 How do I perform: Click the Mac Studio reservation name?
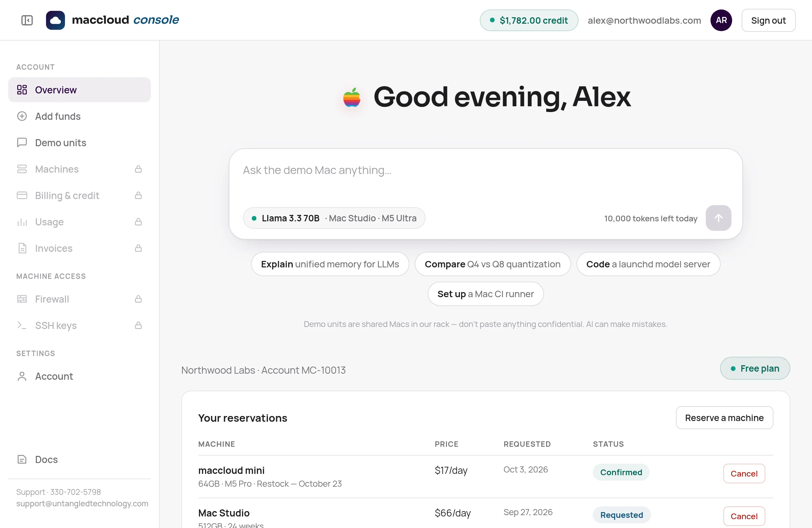click(x=224, y=513)
